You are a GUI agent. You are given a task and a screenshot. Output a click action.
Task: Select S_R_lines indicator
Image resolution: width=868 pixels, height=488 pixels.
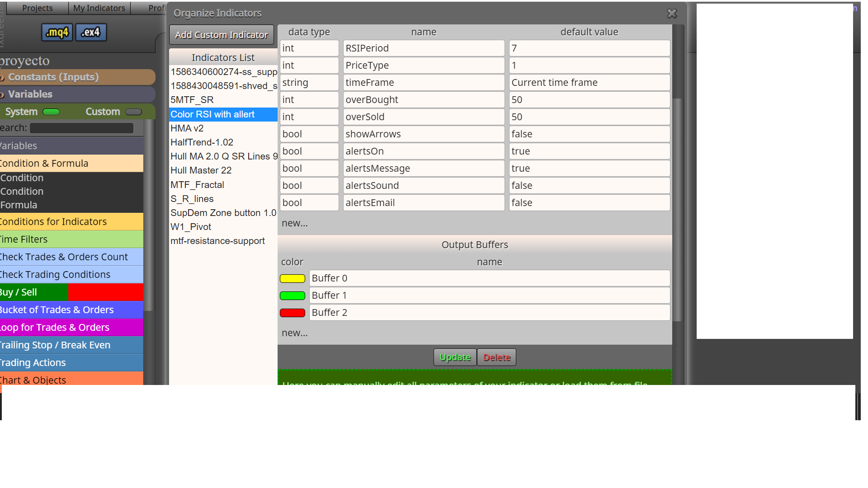(x=223, y=199)
